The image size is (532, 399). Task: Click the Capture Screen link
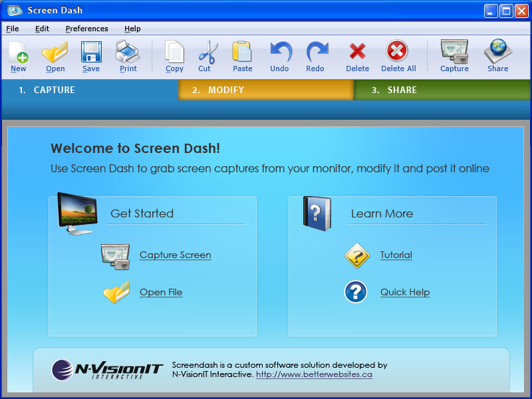point(176,255)
